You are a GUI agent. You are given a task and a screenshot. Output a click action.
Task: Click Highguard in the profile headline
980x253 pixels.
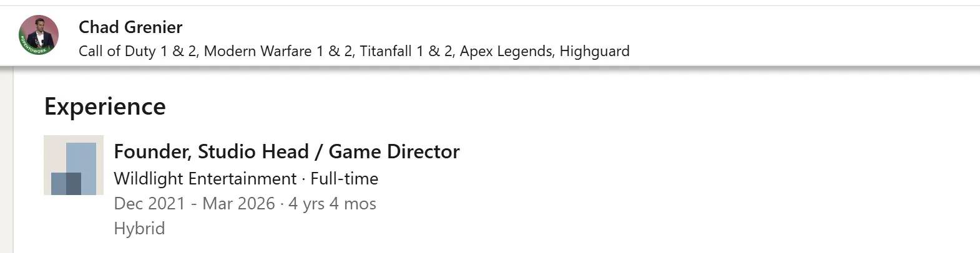tap(594, 51)
